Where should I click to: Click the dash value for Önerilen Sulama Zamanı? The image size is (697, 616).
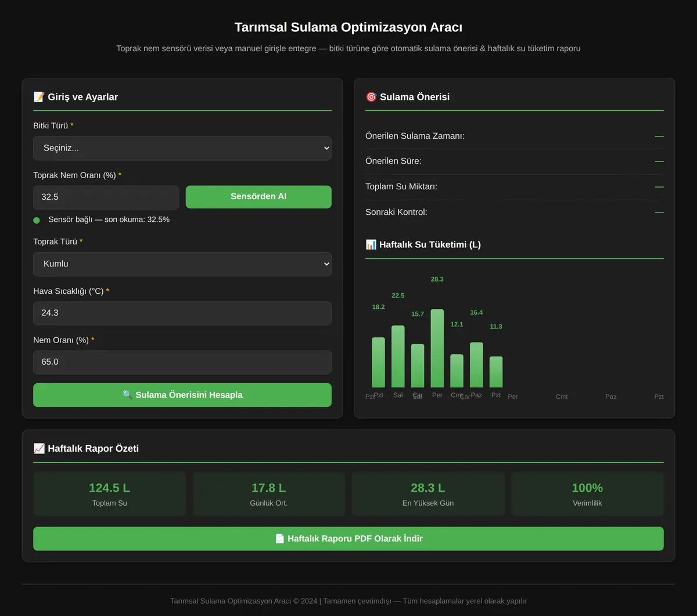(659, 136)
